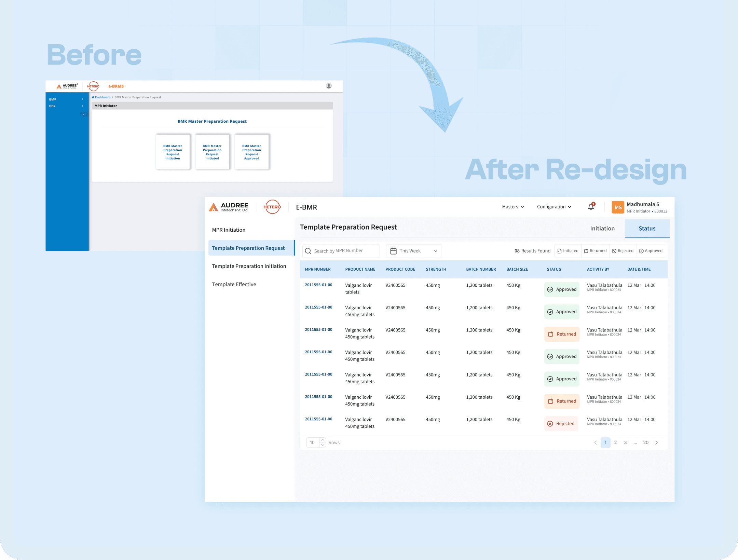
Task: Click the Rejected status badge on the last row
Action: pyautogui.click(x=561, y=424)
